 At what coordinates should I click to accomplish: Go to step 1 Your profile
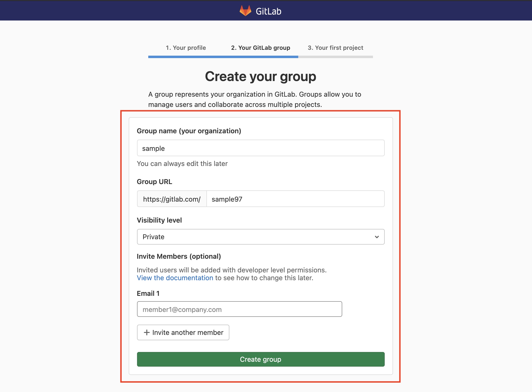pos(186,48)
